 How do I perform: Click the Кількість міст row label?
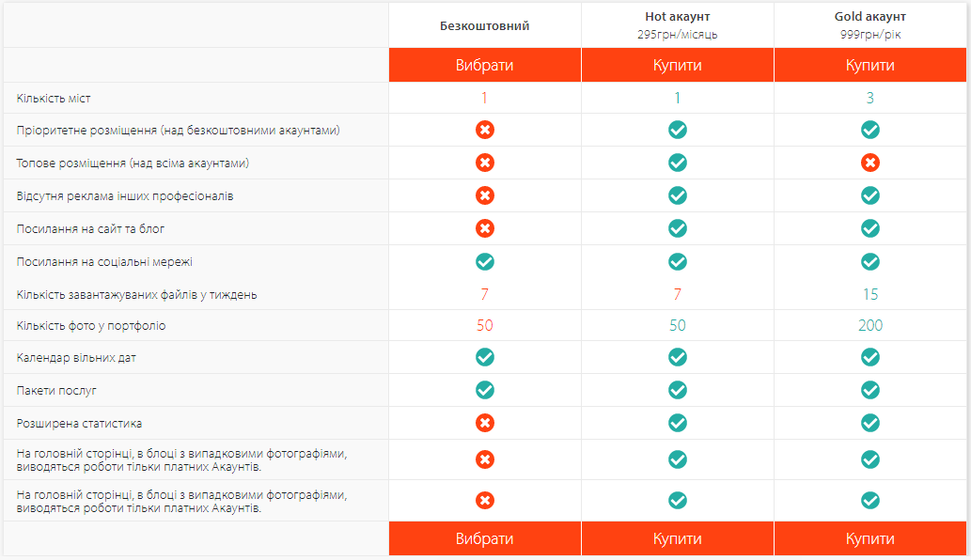pos(54,99)
